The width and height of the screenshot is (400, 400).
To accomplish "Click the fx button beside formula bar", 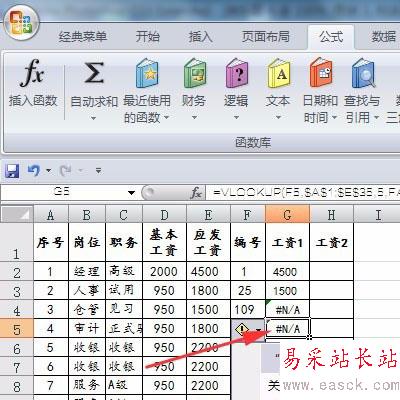I will 196,193.
